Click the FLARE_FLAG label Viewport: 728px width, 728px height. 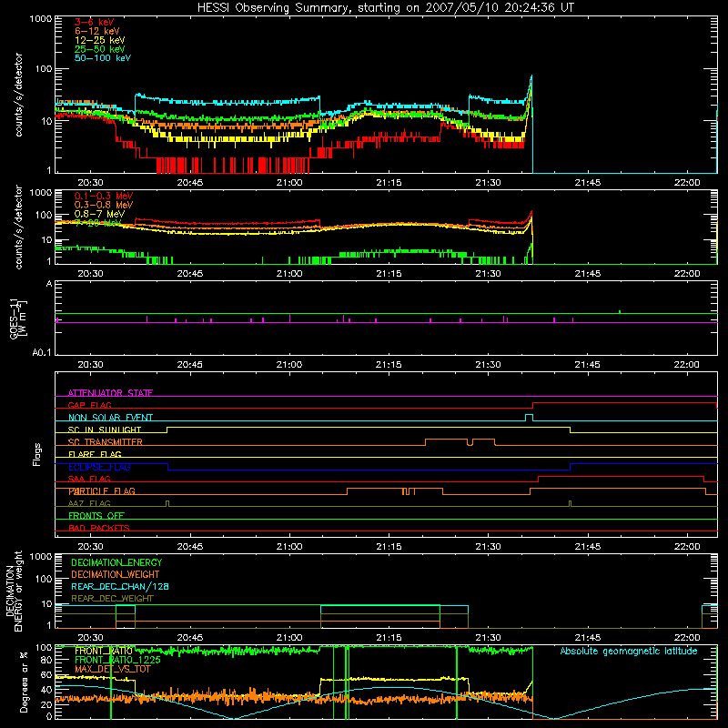point(95,454)
